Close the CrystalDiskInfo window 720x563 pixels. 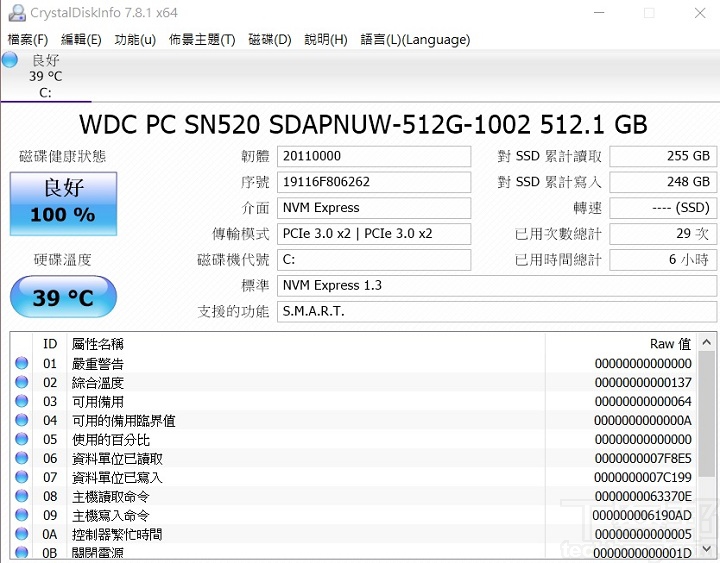(700, 13)
